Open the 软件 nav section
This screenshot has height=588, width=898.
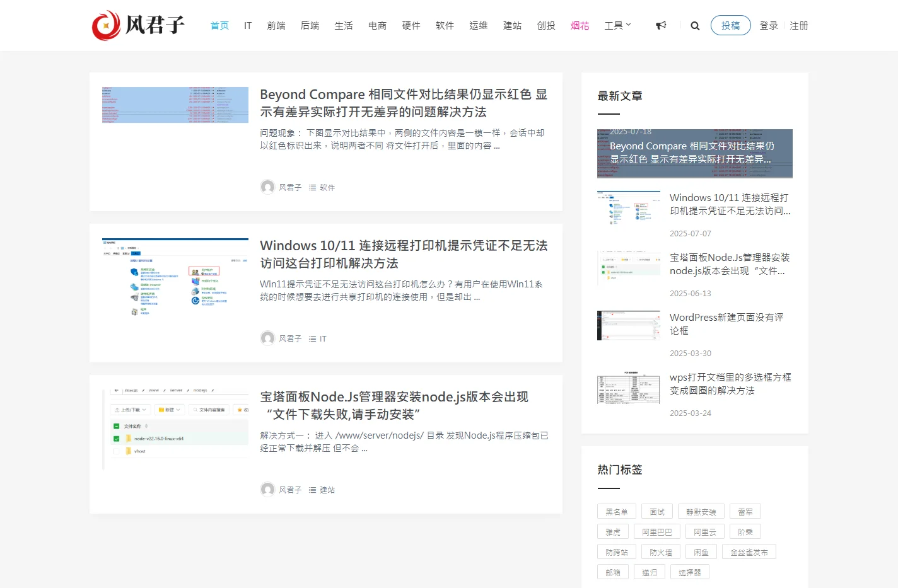click(x=445, y=26)
